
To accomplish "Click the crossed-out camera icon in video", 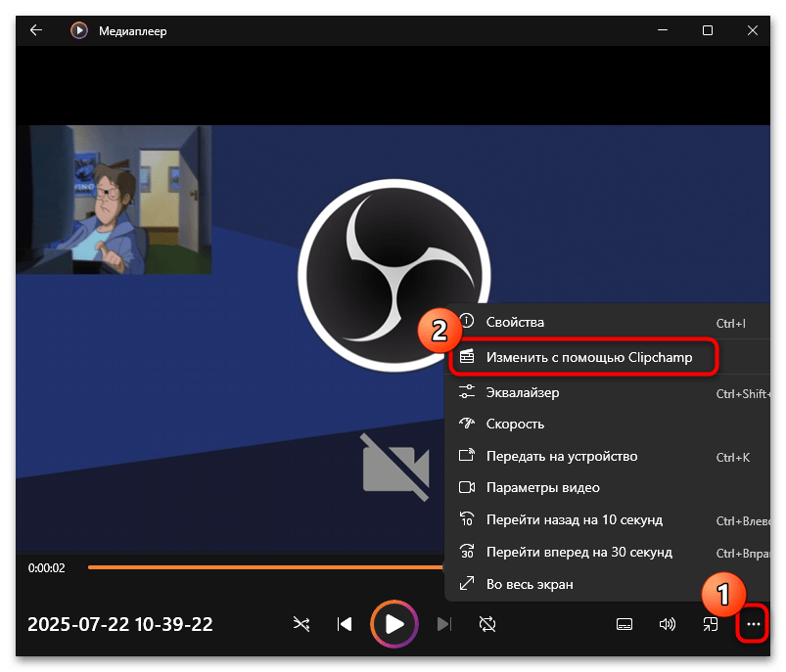I will point(396,467).
